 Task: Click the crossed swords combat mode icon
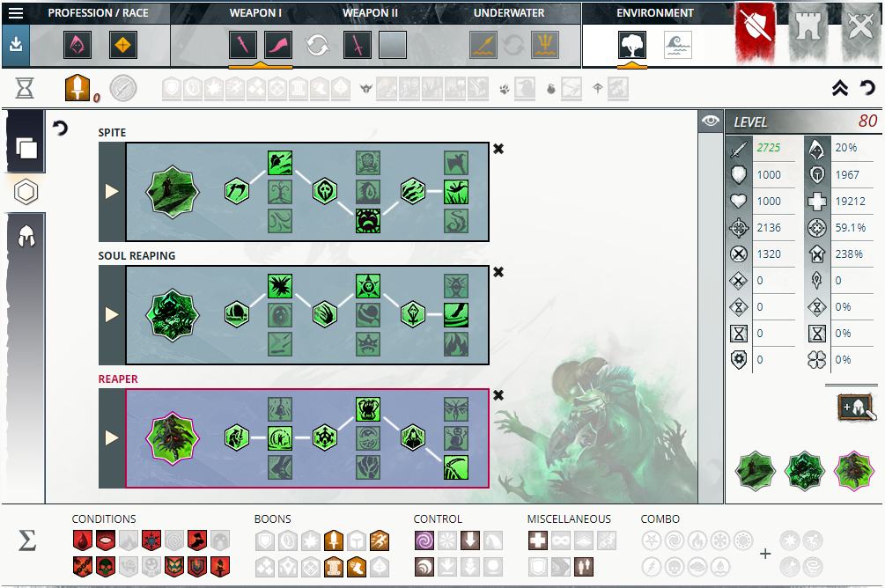pos(859,27)
